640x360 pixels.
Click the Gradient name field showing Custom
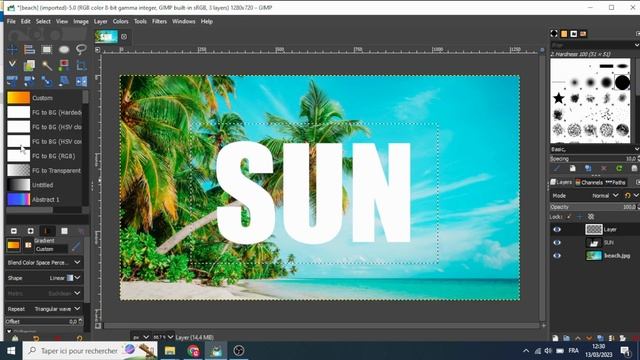[51, 249]
